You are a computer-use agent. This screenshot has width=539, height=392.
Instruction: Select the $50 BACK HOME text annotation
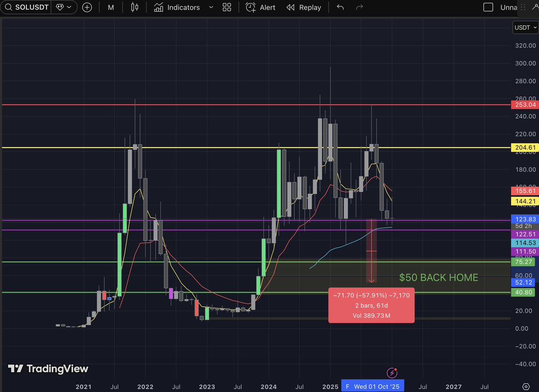coord(439,277)
